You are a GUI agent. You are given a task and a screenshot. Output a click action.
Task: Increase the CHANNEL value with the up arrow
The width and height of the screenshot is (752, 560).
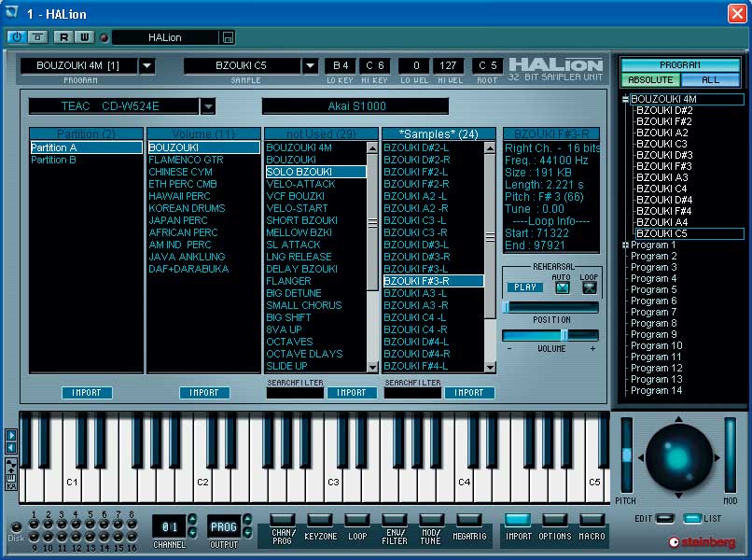click(192, 519)
